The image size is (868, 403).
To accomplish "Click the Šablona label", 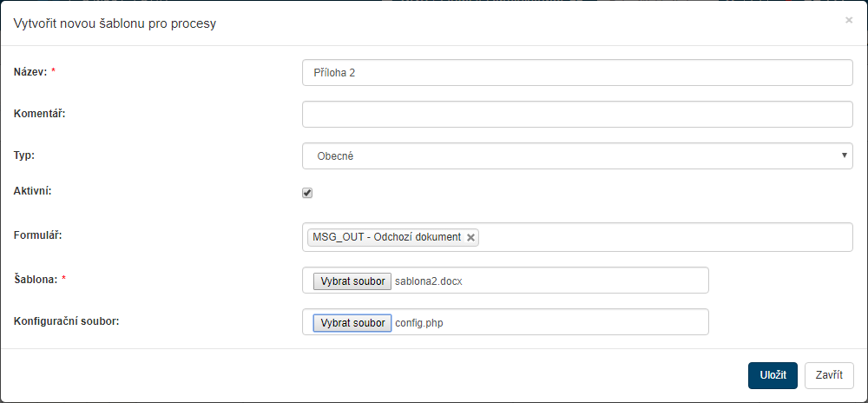I will pos(36,279).
